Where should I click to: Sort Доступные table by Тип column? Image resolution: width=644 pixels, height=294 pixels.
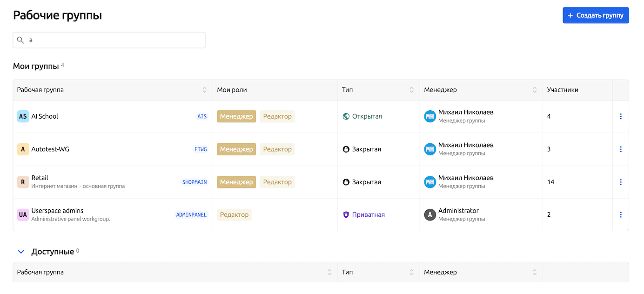click(x=411, y=272)
